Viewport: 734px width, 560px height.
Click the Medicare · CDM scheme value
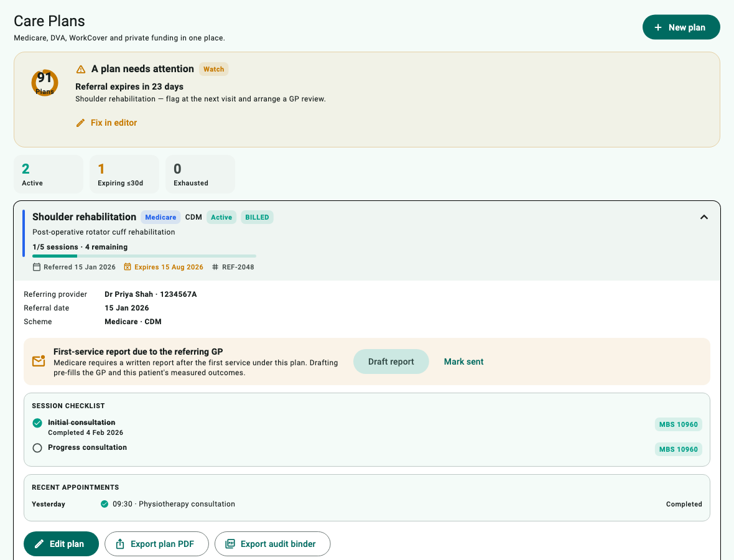coord(133,322)
